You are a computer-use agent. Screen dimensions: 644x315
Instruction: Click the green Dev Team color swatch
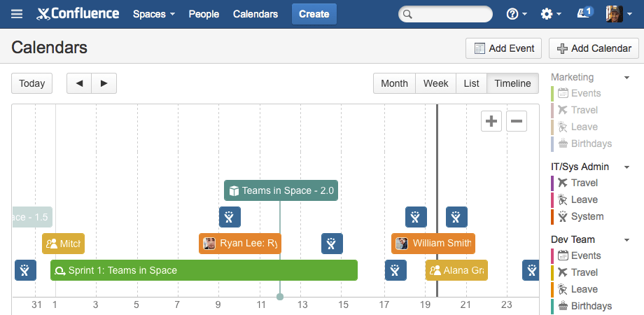(553, 306)
